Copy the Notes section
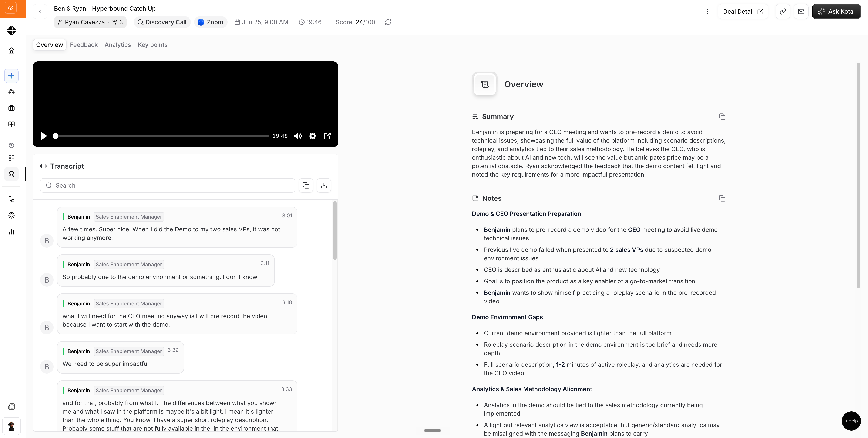This screenshot has height=438, width=868. point(722,198)
